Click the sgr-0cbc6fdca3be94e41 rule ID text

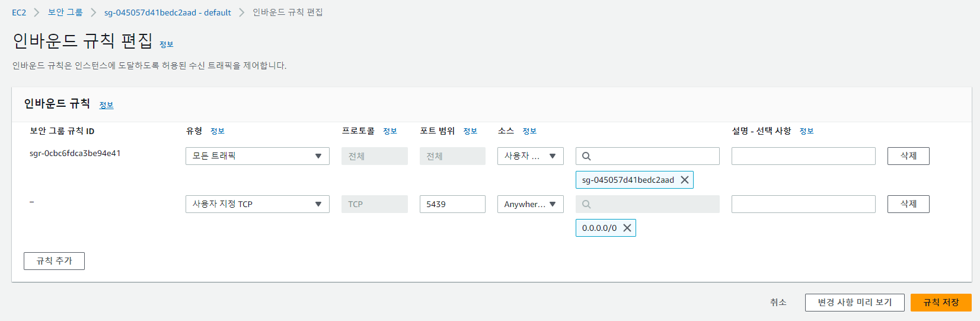pyautogui.click(x=75, y=153)
